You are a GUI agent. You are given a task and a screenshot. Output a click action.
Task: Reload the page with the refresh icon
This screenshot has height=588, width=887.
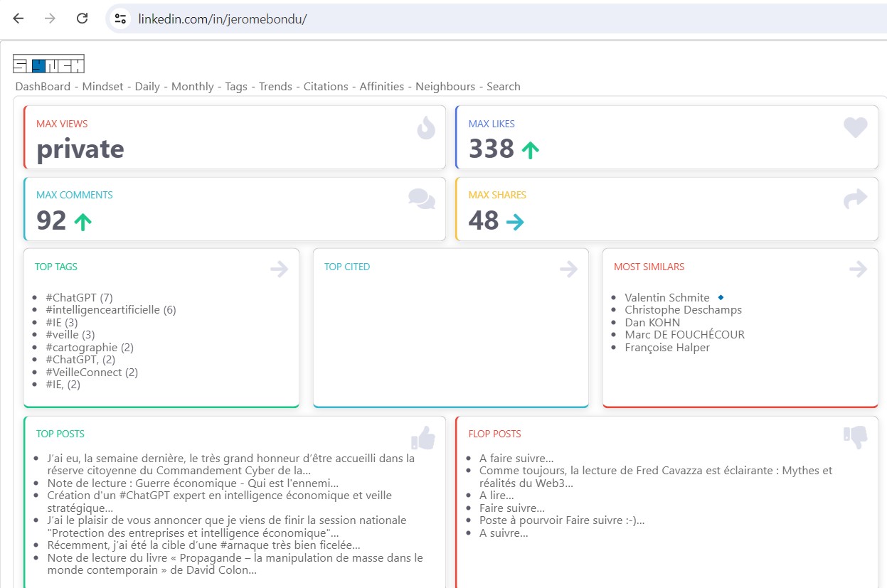(82, 18)
